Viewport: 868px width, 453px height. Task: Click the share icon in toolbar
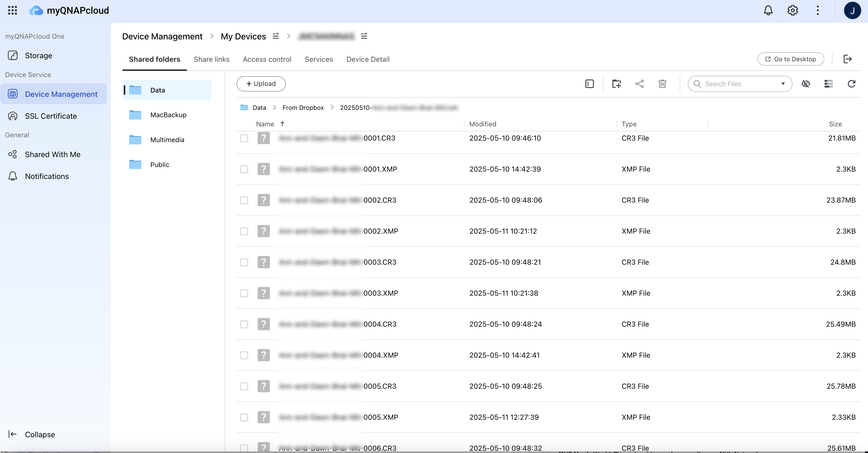click(x=640, y=84)
